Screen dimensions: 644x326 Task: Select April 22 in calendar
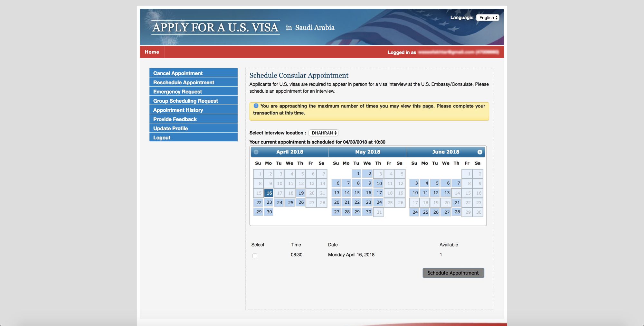coord(258,202)
